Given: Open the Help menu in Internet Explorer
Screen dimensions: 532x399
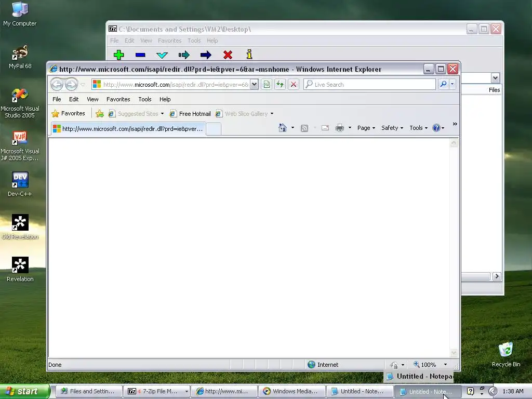Looking at the screenshot, I should click(x=165, y=99).
